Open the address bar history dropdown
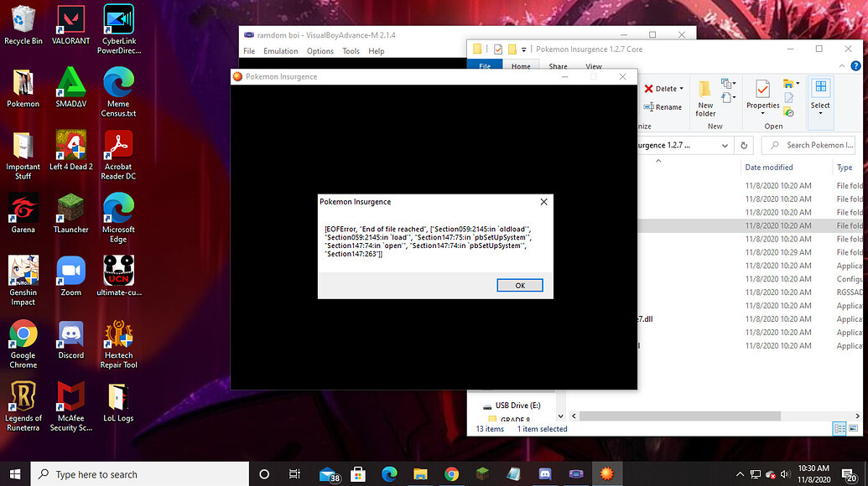 pos(725,146)
